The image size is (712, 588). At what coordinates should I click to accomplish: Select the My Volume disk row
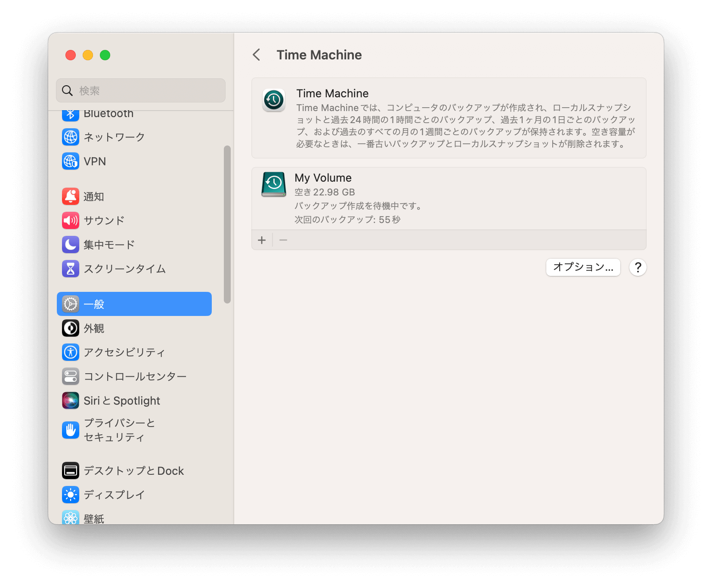click(449, 199)
